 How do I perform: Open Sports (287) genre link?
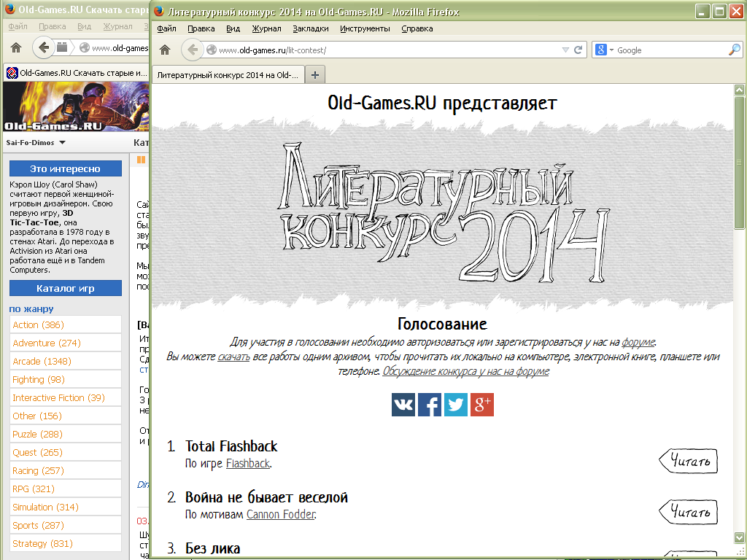38,525
